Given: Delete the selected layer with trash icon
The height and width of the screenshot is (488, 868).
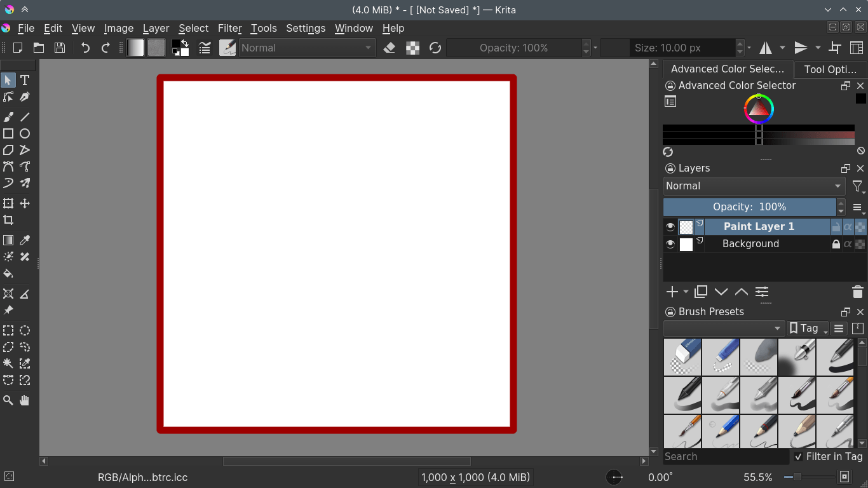Looking at the screenshot, I should pyautogui.click(x=858, y=292).
